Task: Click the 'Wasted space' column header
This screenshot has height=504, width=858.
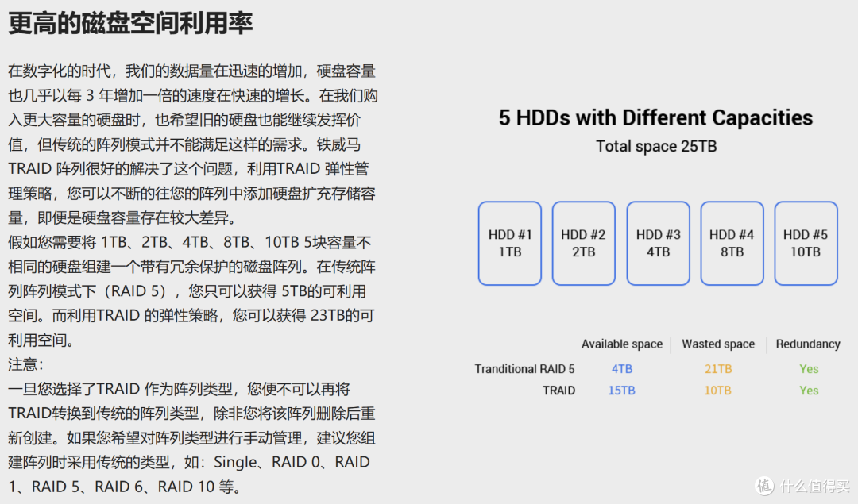Action: point(718,344)
